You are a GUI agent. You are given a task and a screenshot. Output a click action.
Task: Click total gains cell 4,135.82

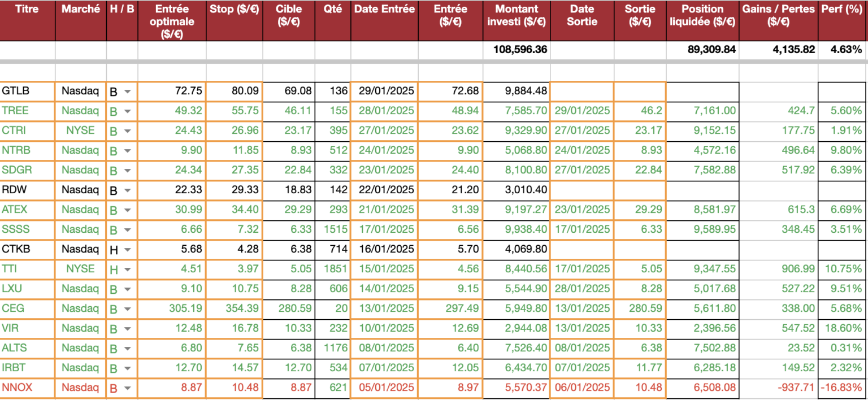779,49
